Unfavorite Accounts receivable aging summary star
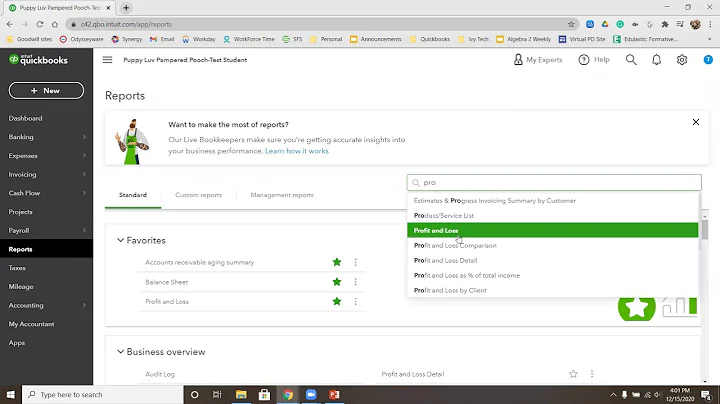The image size is (720, 404). coord(337,262)
